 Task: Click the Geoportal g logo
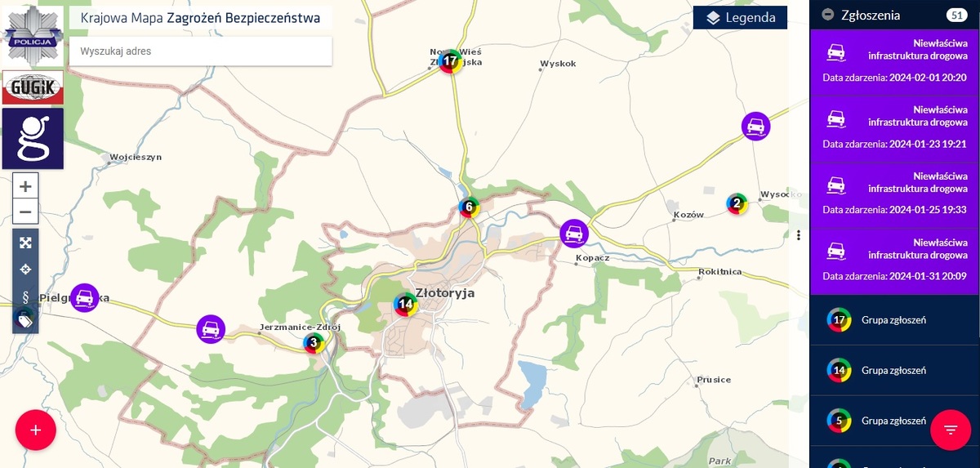click(33, 138)
